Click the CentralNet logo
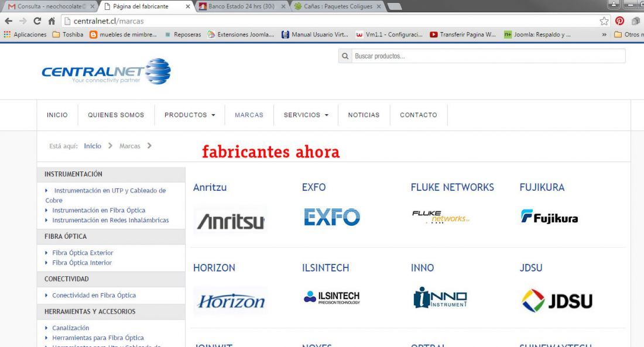 (106, 72)
